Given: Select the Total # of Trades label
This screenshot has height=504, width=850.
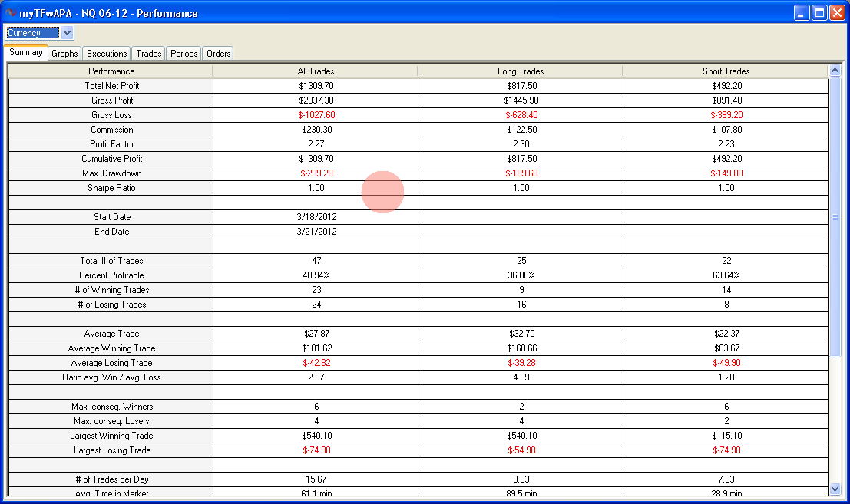Looking at the screenshot, I should (111, 261).
